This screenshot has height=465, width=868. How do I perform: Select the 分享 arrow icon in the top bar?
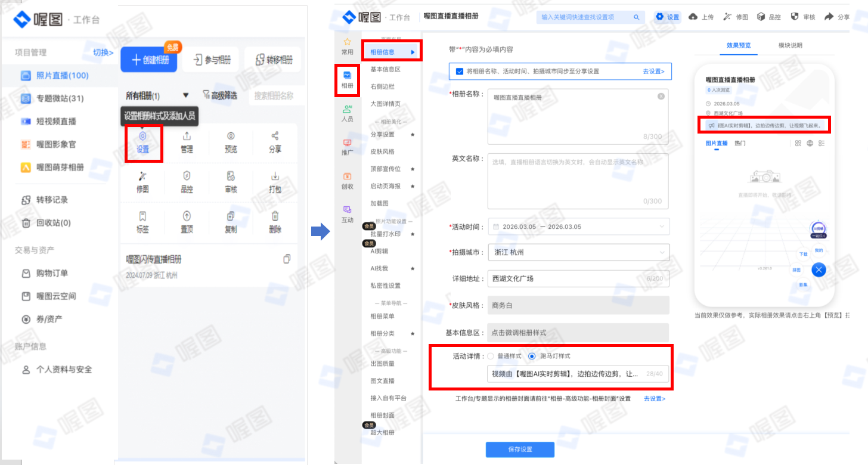829,17
